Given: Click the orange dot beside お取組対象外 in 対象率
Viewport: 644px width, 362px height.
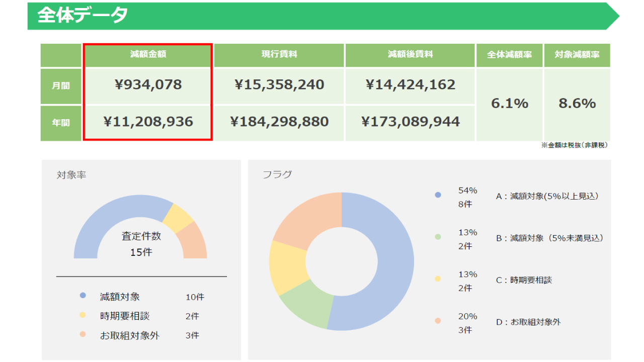Looking at the screenshot, I should [x=83, y=334].
